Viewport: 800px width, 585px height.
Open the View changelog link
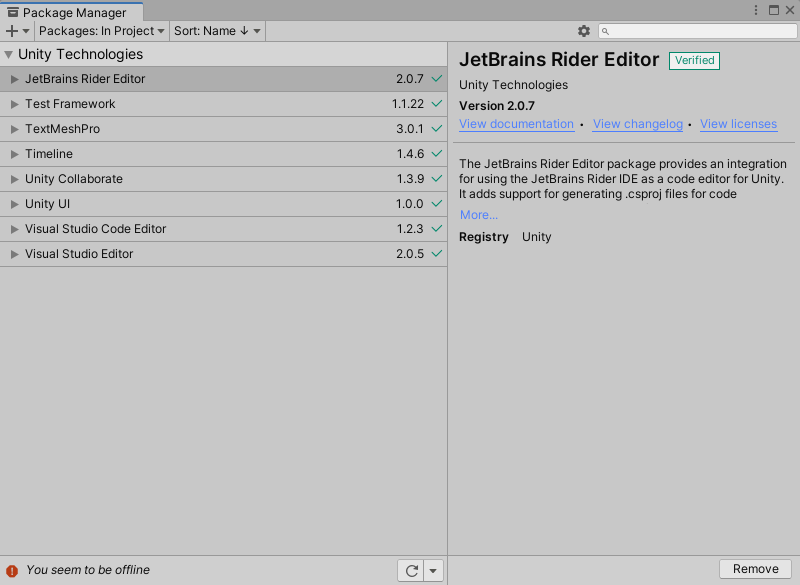coord(638,124)
